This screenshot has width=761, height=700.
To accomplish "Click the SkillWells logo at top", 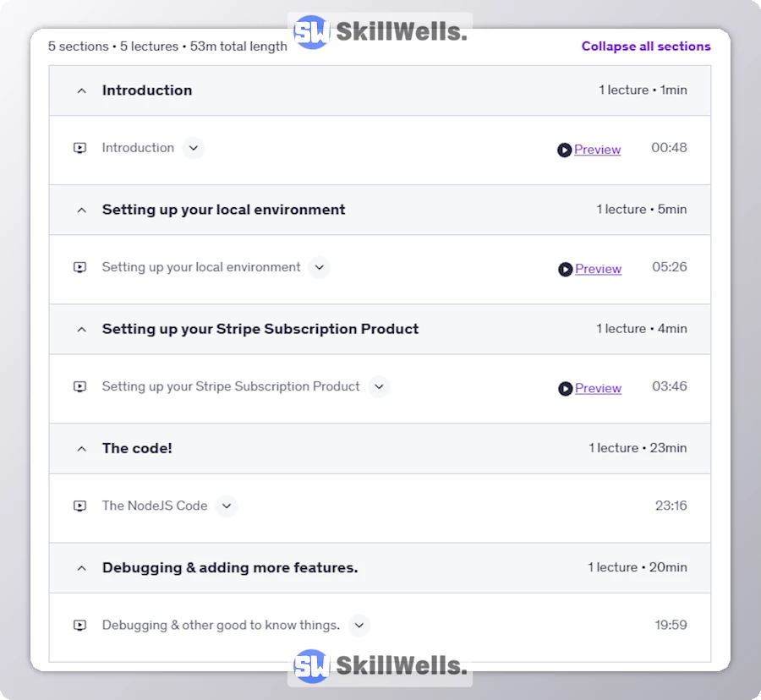I will [x=380, y=33].
